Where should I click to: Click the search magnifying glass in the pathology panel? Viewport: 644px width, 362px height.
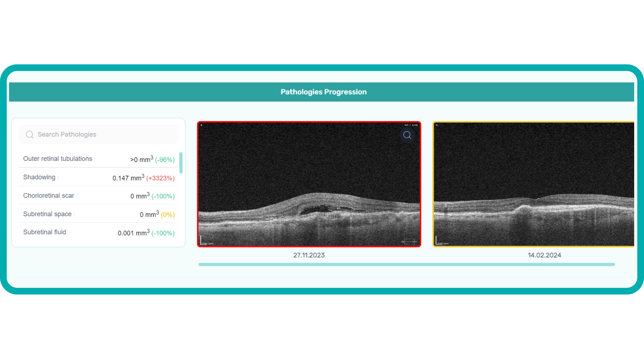pyautogui.click(x=30, y=134)
